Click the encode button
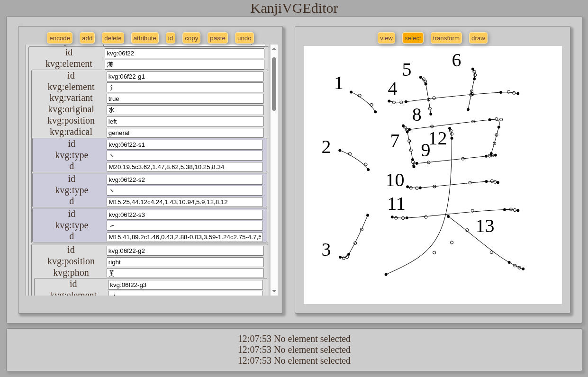588x377 pixels. click(x=60, y=38)
